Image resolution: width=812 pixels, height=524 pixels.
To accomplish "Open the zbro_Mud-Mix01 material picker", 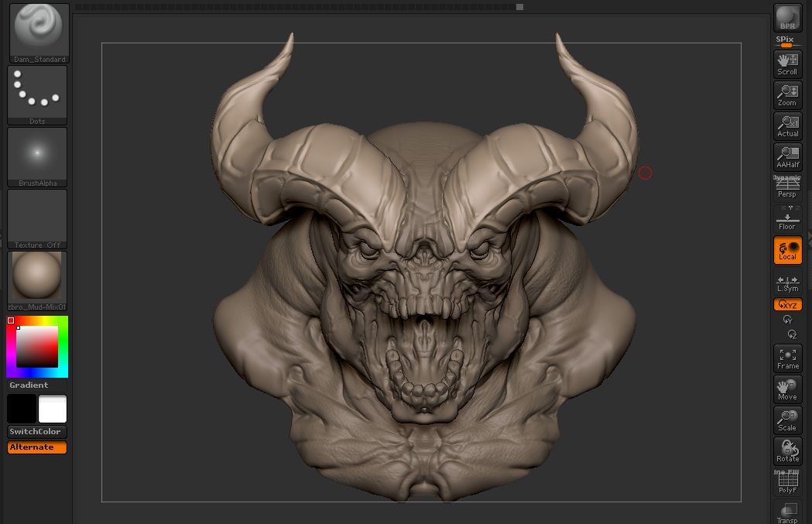I will (x=37, y=281).
